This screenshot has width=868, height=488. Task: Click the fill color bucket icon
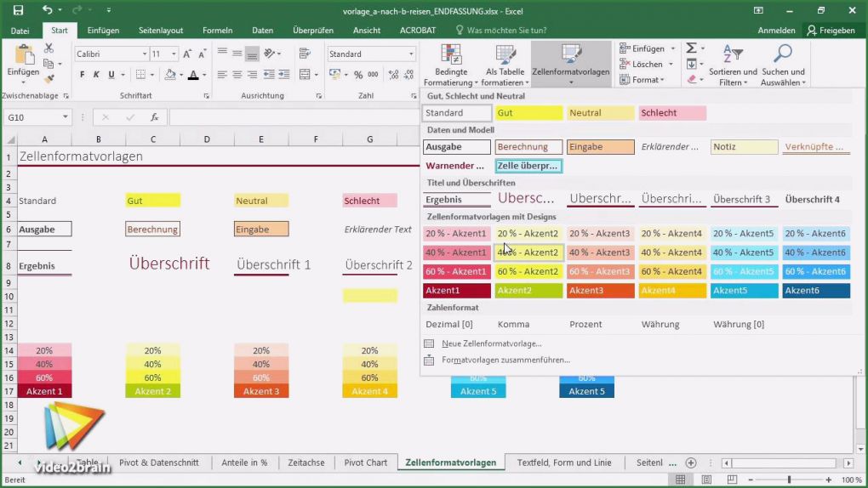pyautogui.click(x=170, y=75)
